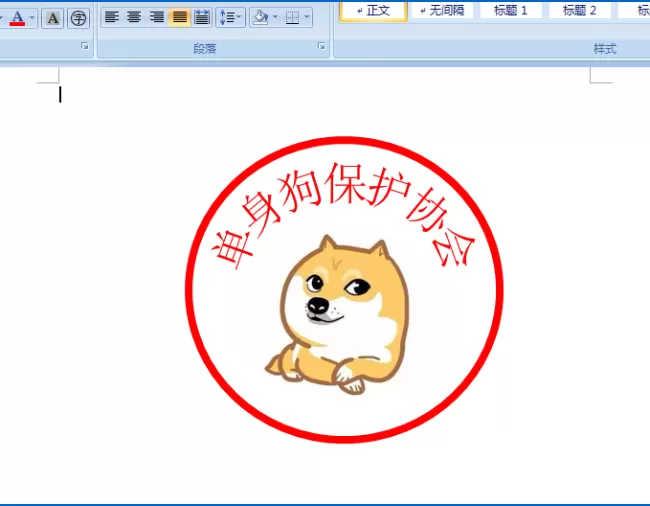The width and height of the screenshot is (650, 506).
Task: Apply the 标题 1 style
Action: tap(511, 11)
